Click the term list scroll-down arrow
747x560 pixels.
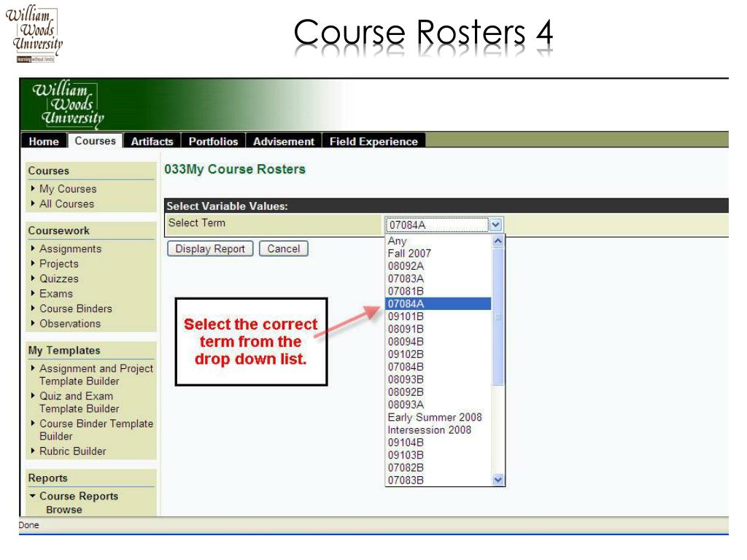tap(498, 480)
